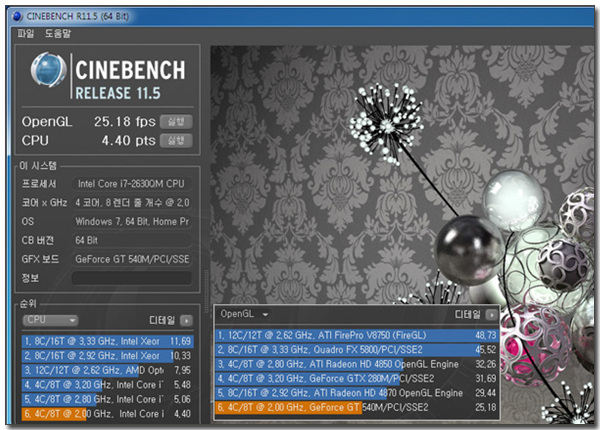Select CPU rank 3, 12C/12T AMD Opteron

click(108, 370)
